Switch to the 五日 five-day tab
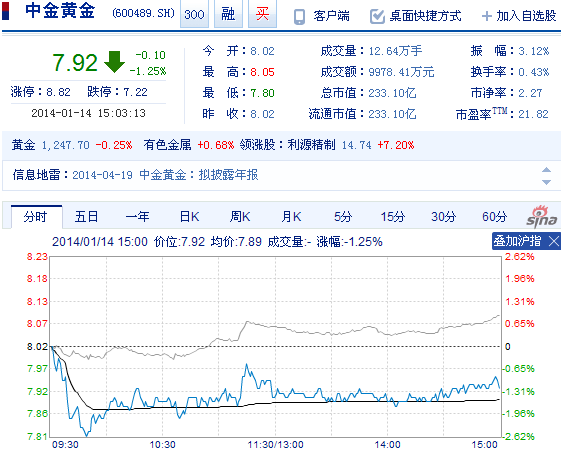The height and width of the screenshot is (451, 561). [x=86, y=217]
